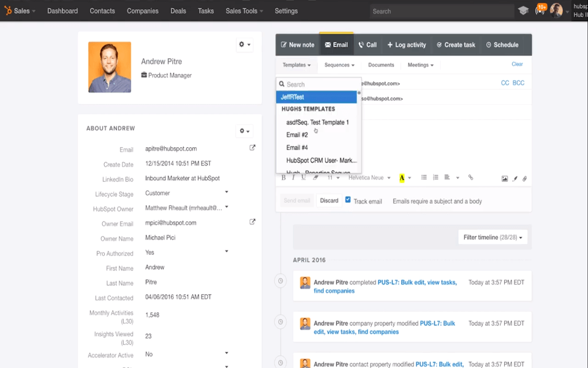Viewport: 588px width, 368px height.
Task: Select the JeffRTest template
Action: point(317,97)
